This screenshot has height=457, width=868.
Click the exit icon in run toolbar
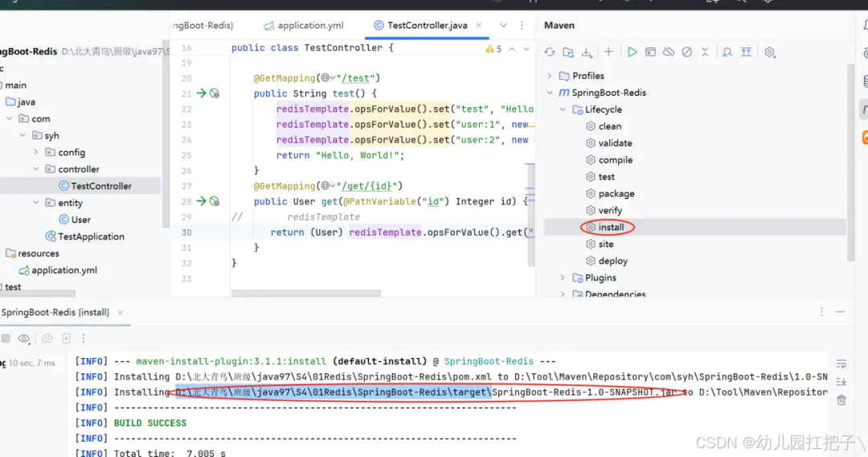[66, 339]
